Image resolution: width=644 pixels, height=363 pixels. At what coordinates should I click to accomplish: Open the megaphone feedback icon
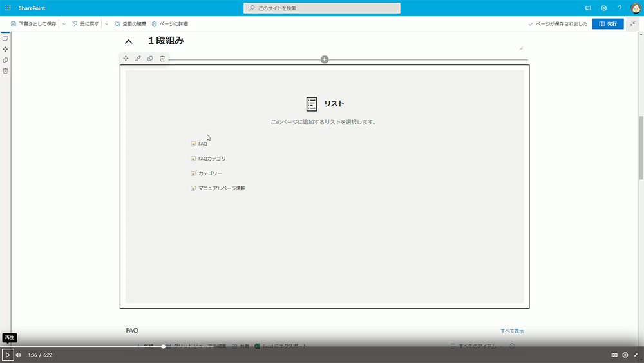(x=588, y=8)
